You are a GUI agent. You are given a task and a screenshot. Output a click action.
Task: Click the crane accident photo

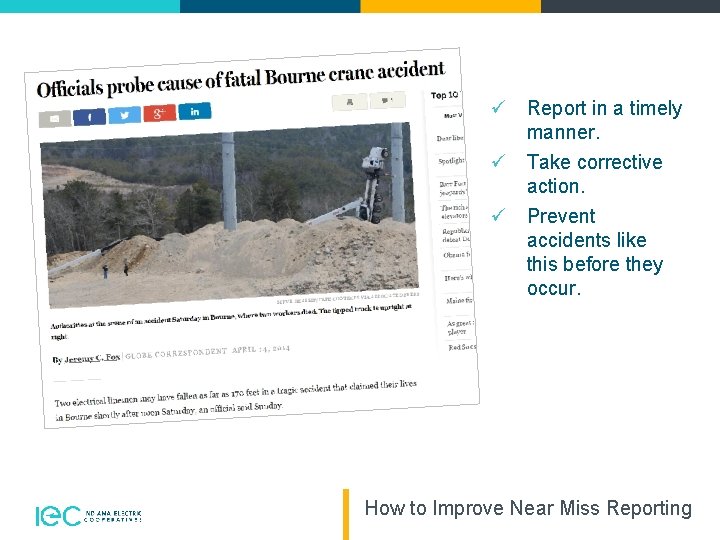(230, 215)
